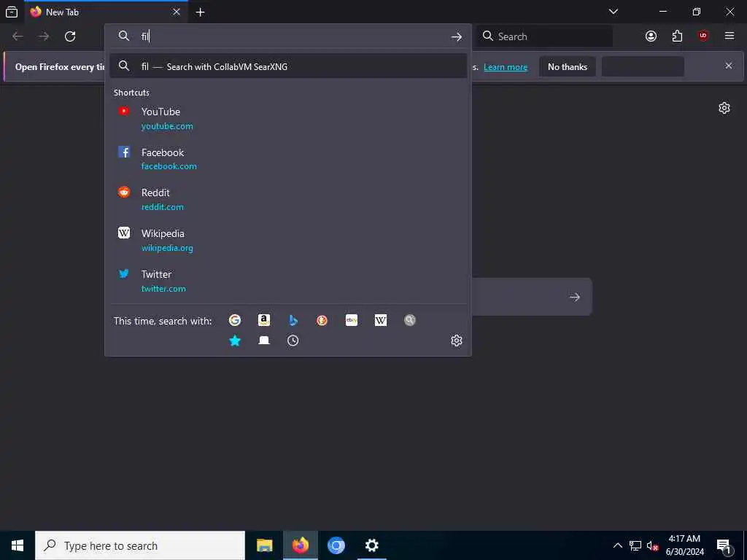Select the New Tab tab

[106, 12]
